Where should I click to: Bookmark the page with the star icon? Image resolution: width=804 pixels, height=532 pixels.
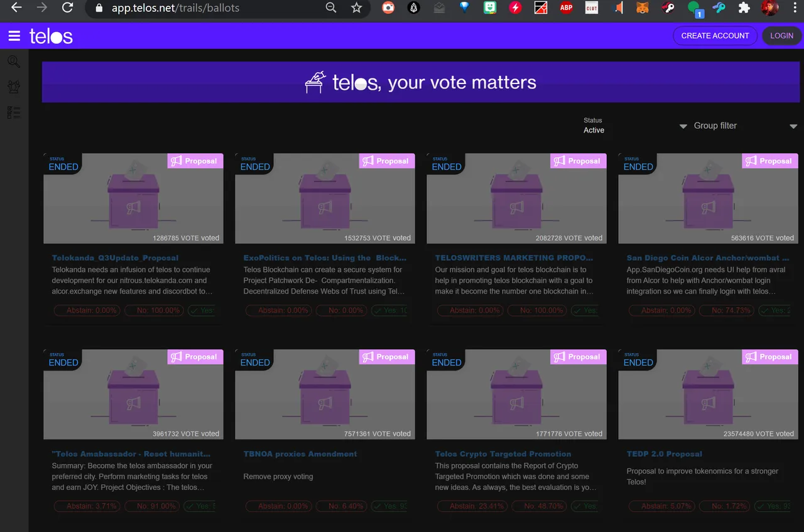click(x=356, y=8)
